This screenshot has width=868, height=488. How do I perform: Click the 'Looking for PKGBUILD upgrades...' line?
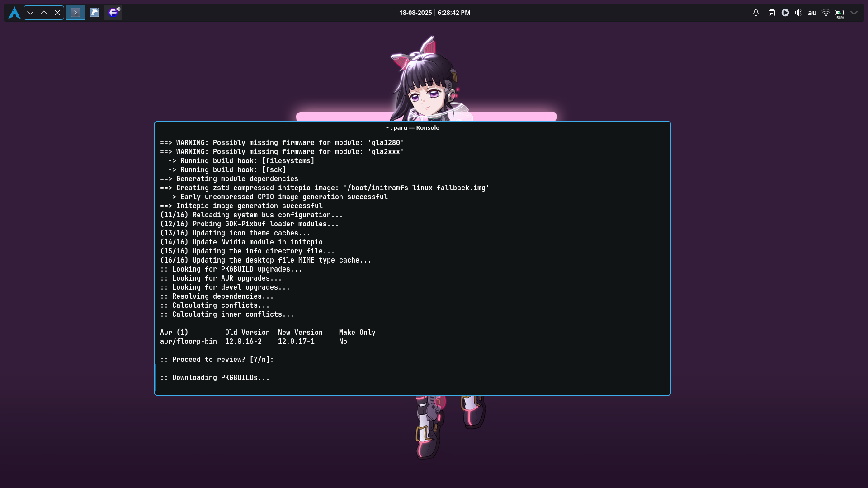click(231, 269)
